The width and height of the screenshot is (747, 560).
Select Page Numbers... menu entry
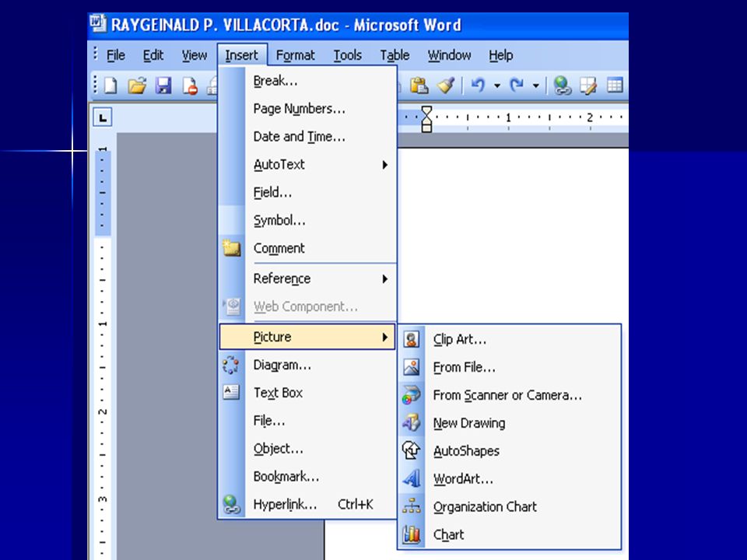[307, 109]
